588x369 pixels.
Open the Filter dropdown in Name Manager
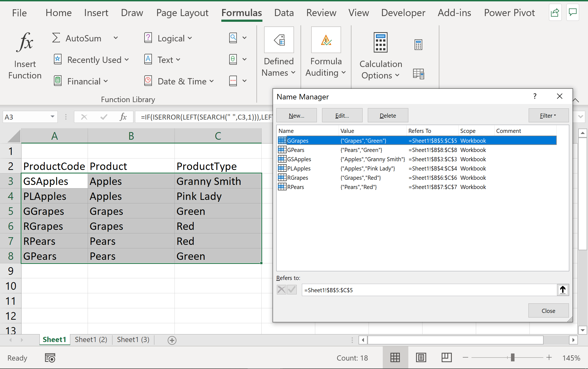[548, 115]
